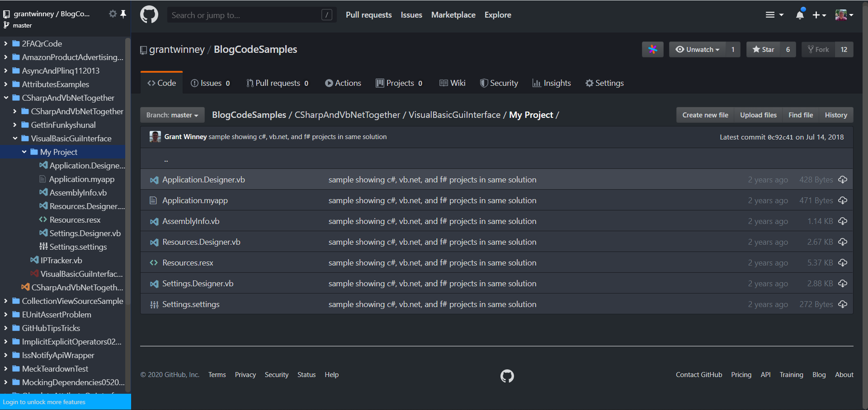Download Application.Designer.vb via cloud icon
868x410 pixels.
tap(843, 180)
